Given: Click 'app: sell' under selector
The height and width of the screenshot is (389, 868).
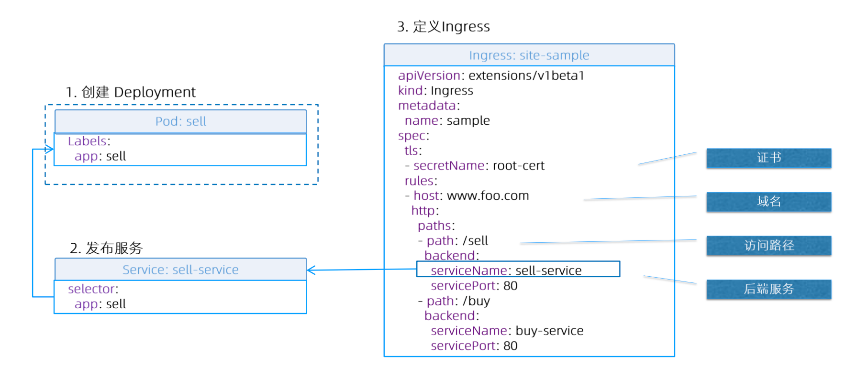Looking at the screenshot, I should click(100, 304).
